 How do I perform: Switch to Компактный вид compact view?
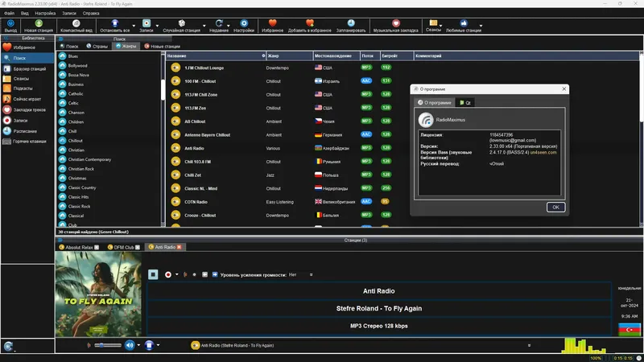[76, 24]
